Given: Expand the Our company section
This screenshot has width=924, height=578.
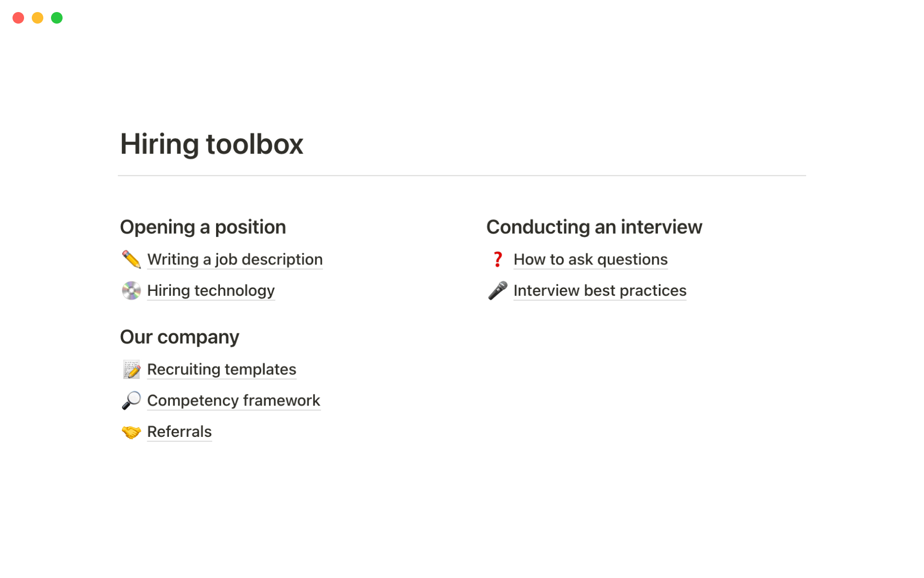Looking at the screenshot, I should pos(179,336).
